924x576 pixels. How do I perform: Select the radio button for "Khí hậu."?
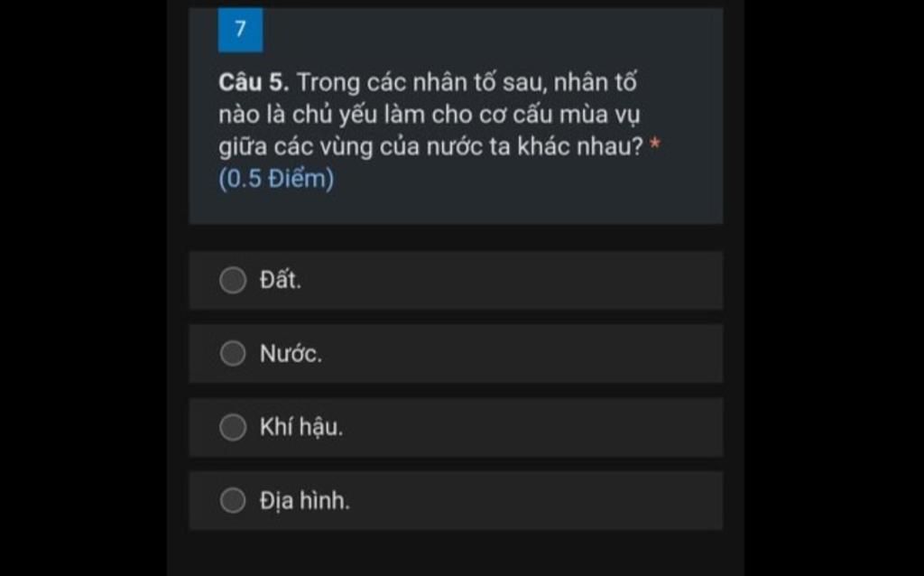click(x=233, y=427)
